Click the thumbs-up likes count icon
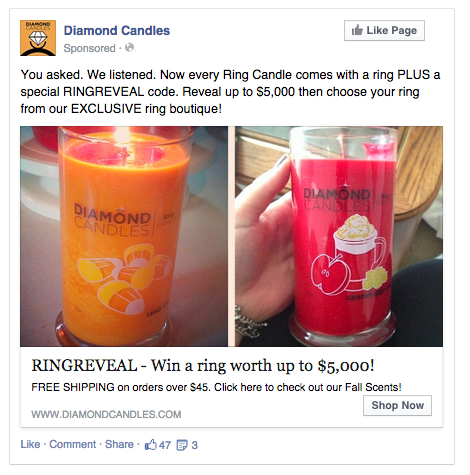 (151, 445)
